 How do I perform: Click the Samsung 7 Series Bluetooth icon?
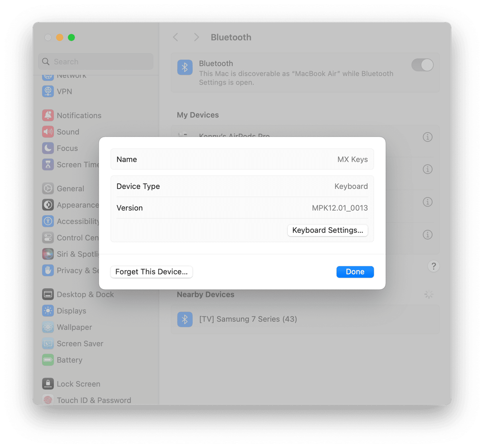[x=185, y=319]
